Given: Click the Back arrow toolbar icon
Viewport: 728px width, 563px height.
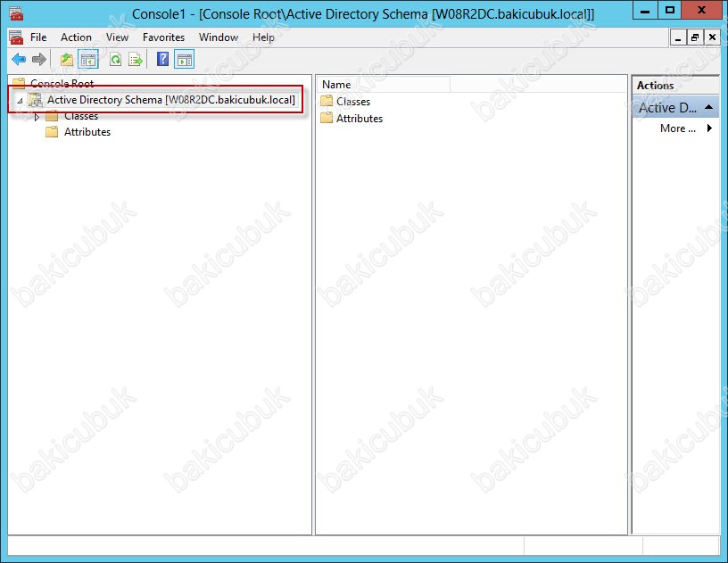Looking at the screenshot, I should [19, 60].
